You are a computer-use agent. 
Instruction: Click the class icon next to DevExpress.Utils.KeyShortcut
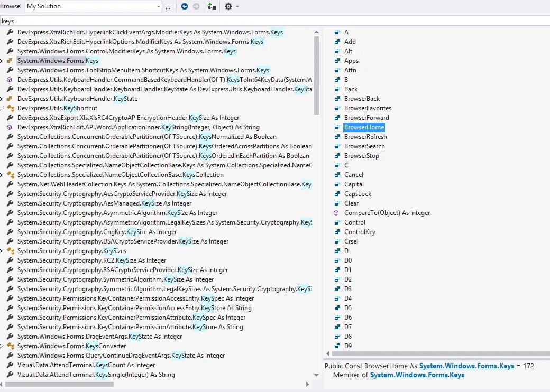click(10, 108)
